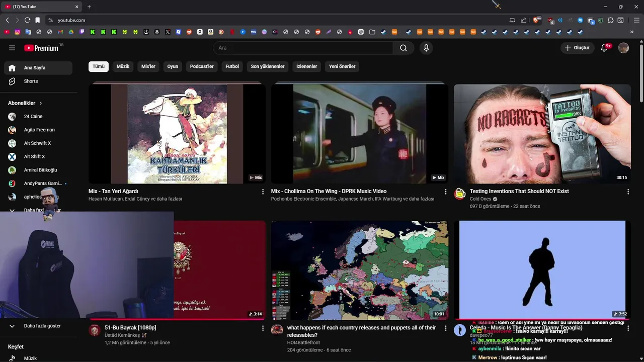Select the Futbol filter chip
Screen dimensions: 644x362
232,66
